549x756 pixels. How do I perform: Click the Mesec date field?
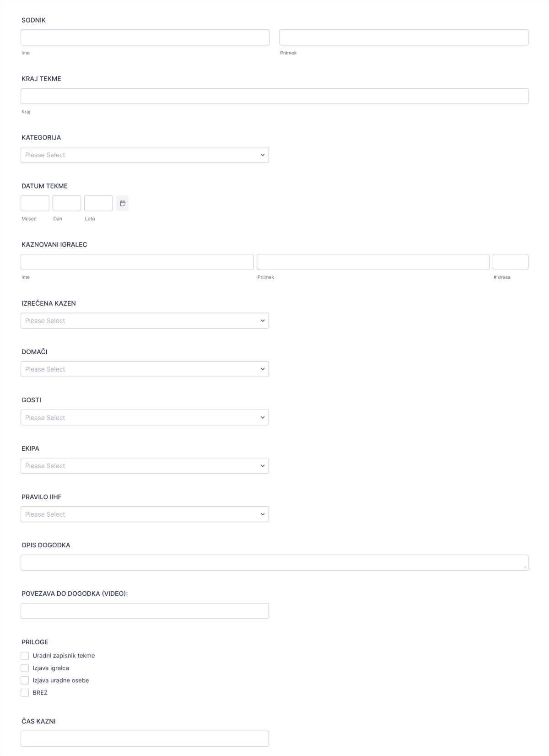pos(34,203)
